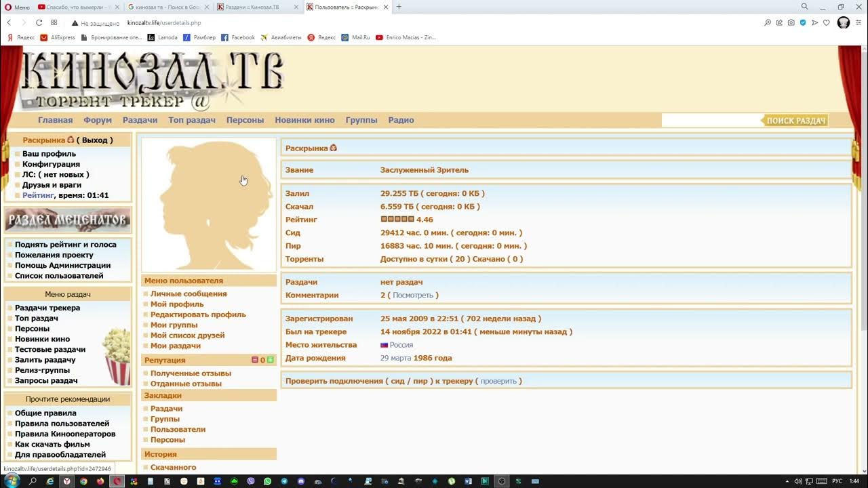Open Поднять рейтинг и голоса

click(66, 245)
